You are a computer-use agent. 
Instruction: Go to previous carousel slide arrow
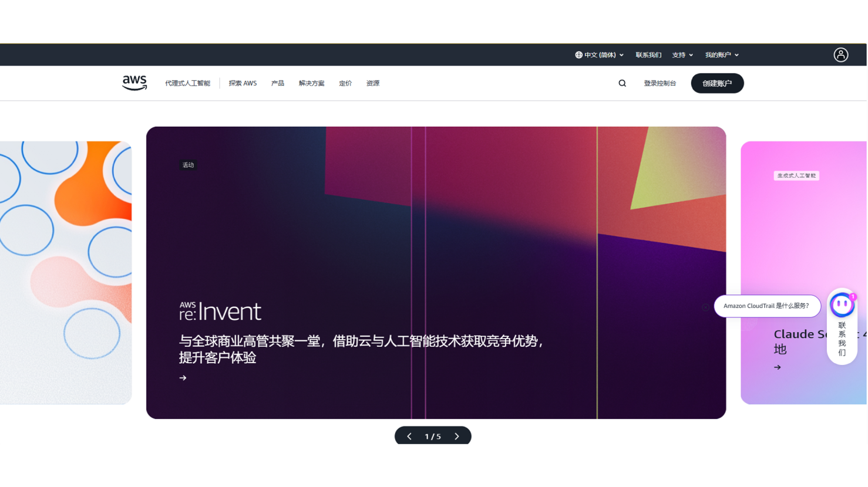(x=409, y=437)
